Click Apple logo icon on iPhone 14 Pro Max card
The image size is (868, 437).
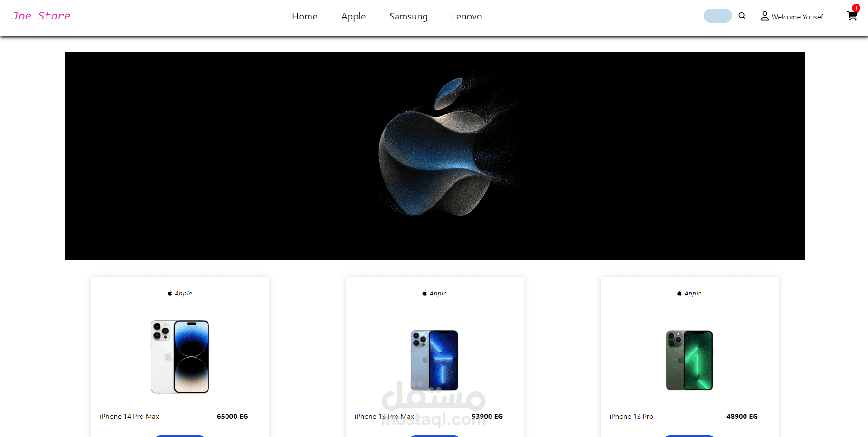pyautogui.click(x=170, y=293)
